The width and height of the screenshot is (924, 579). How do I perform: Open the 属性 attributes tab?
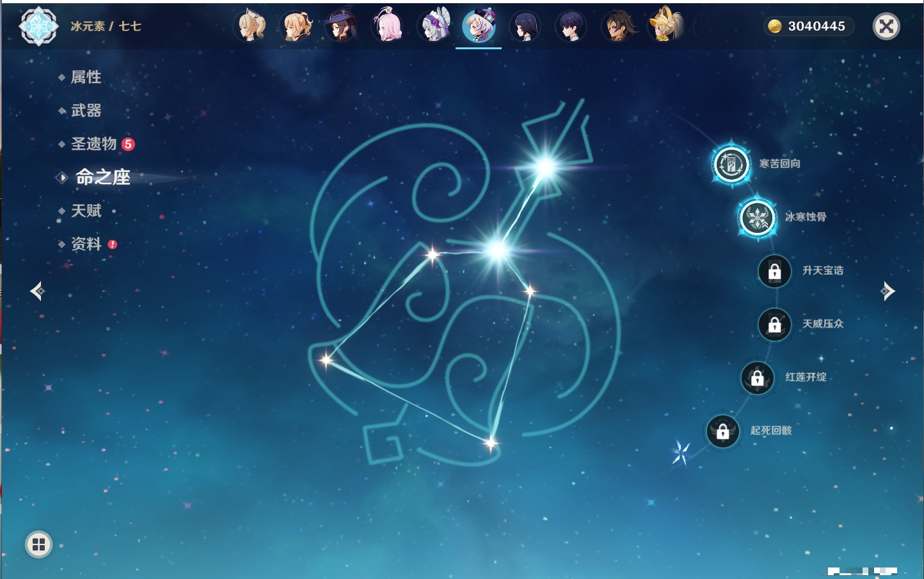tap(86, 77)
